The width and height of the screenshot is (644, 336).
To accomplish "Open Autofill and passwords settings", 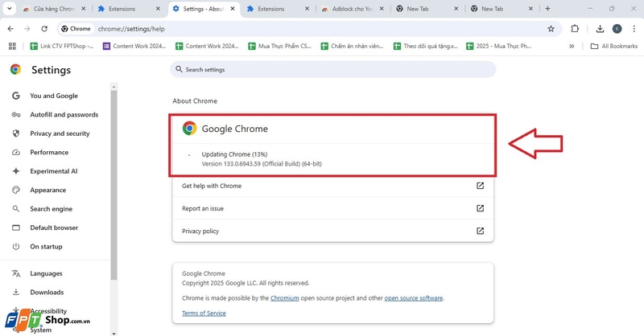I will [64, 114].
